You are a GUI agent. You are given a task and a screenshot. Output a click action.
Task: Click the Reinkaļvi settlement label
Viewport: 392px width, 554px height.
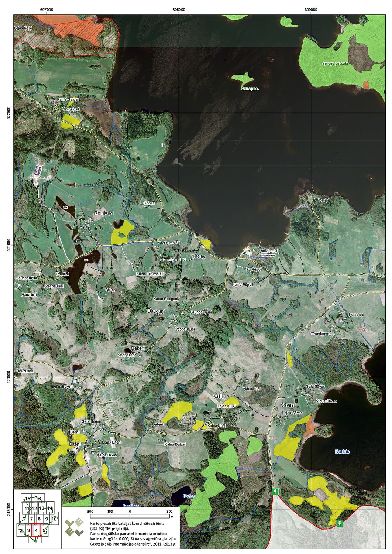[103, 213]
